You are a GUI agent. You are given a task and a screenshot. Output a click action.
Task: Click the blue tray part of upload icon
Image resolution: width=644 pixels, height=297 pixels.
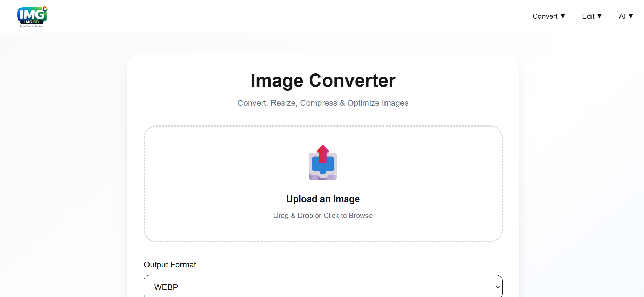click(x=323, y=165)
